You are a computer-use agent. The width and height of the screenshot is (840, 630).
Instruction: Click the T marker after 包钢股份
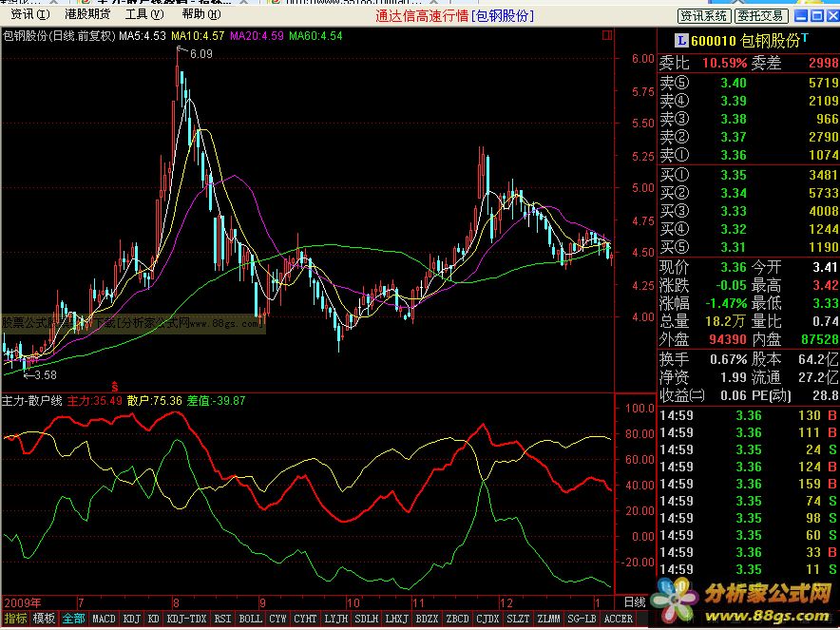(x=805, y=37)
